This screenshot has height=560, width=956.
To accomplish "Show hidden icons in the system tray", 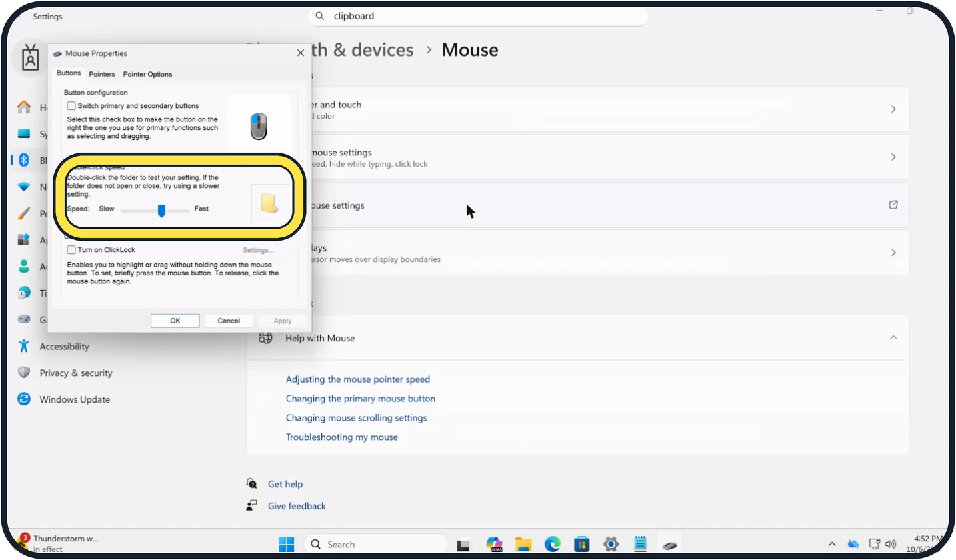I will (x=832, y=544).
